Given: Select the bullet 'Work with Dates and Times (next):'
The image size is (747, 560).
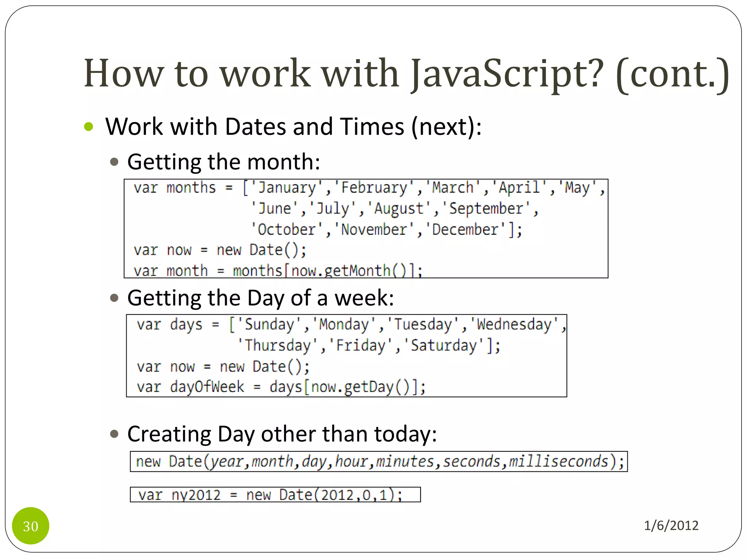Looking at the screenshot, I should (293, 127).
